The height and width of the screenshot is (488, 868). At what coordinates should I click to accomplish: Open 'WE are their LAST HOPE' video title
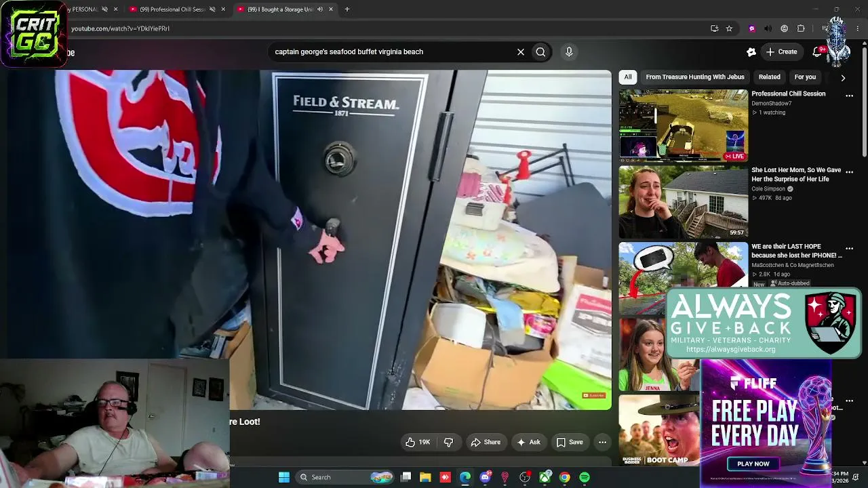pyautogui.click(x=796, y=251)
